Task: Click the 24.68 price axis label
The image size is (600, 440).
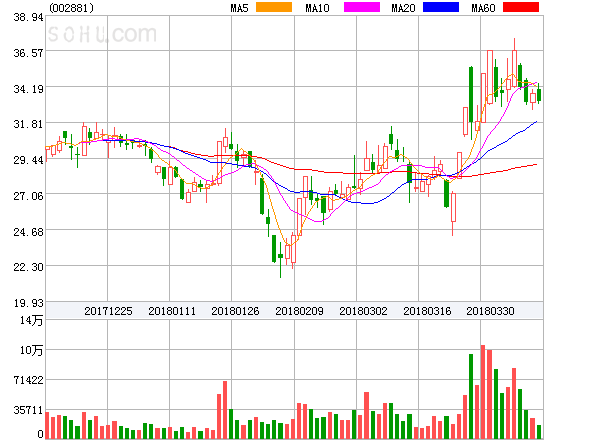Action: point(28,232)
